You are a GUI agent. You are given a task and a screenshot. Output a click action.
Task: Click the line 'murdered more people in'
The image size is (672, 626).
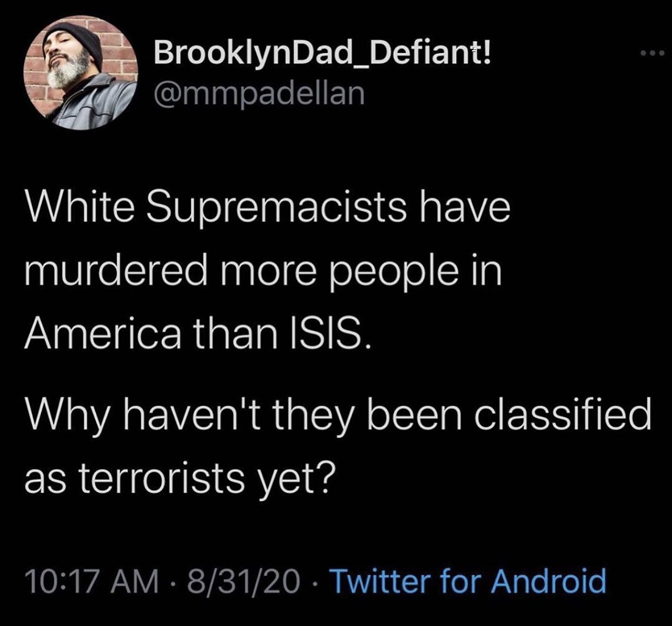coord(263,271)
